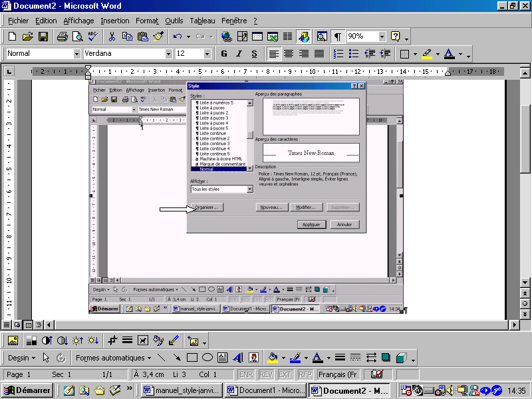This screenshot has width=532, height=399.
Task: Open the Affichage menu
Action: tap(78, 21)
